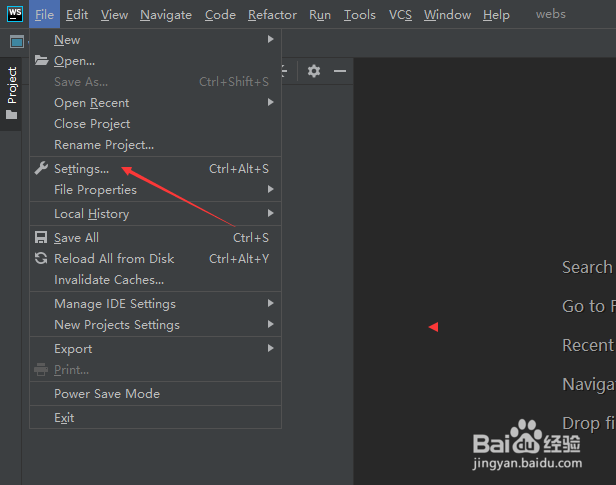Select Close Project menu entry
Screen dimensions: 616x485
tap(156, 124)
